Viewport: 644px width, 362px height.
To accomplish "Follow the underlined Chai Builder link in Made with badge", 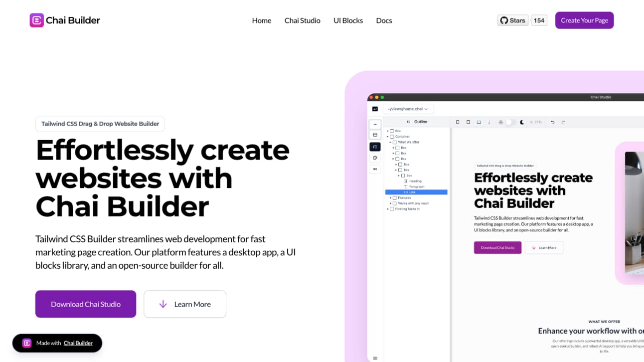I will pos(78,343).
